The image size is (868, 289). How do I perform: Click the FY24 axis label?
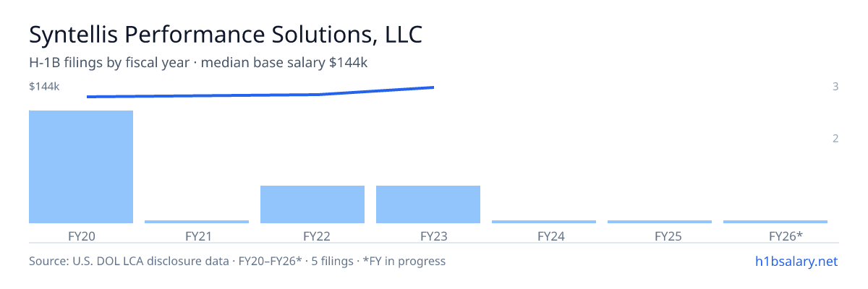coord(544,236)
